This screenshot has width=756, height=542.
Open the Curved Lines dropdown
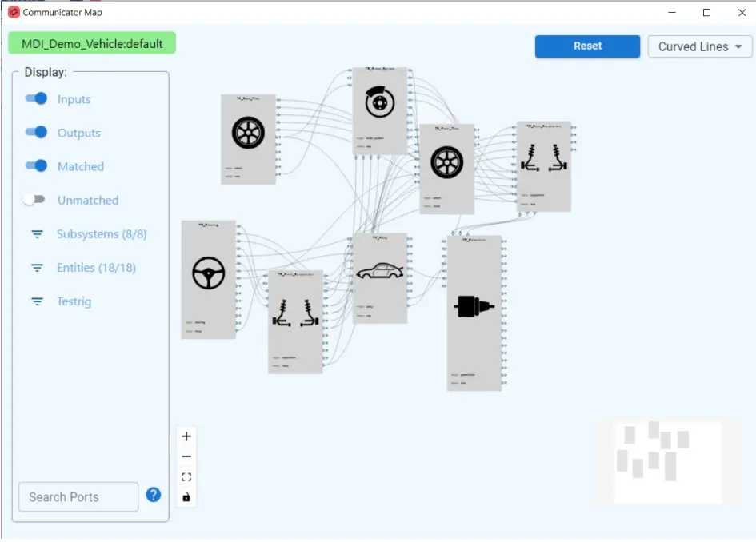click(699, 46)
